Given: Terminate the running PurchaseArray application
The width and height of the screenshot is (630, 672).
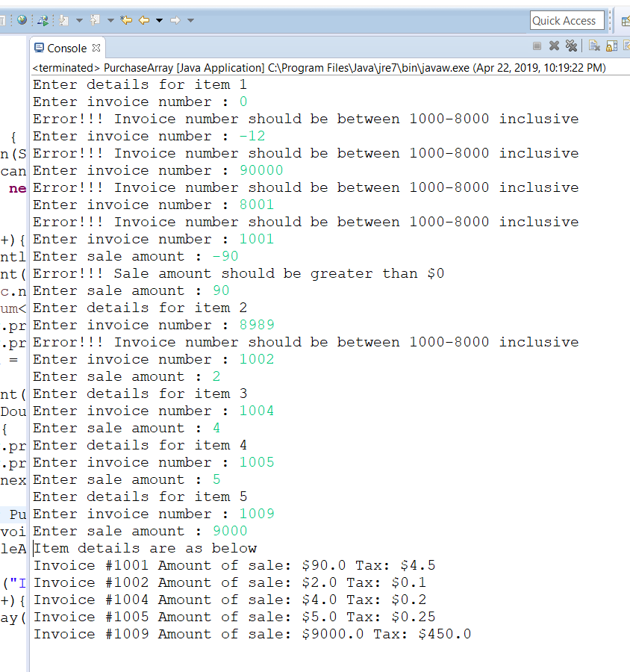Looking at the screenshot, I should pyautogui.click(x=537, y=46).
